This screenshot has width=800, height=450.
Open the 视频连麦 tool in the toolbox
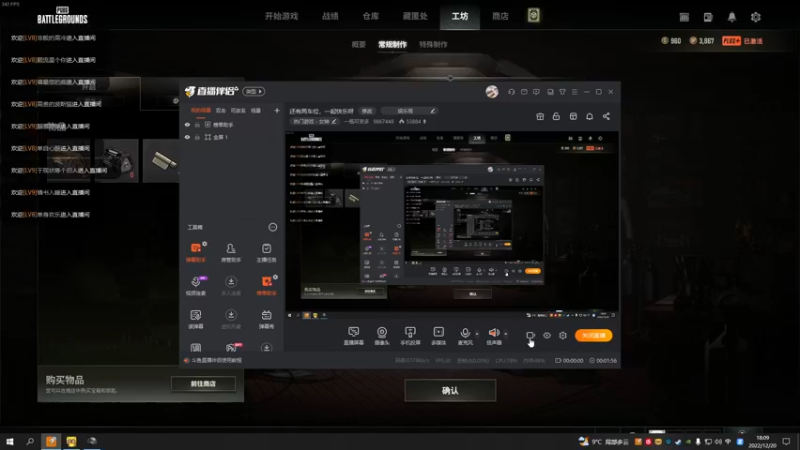195,286
